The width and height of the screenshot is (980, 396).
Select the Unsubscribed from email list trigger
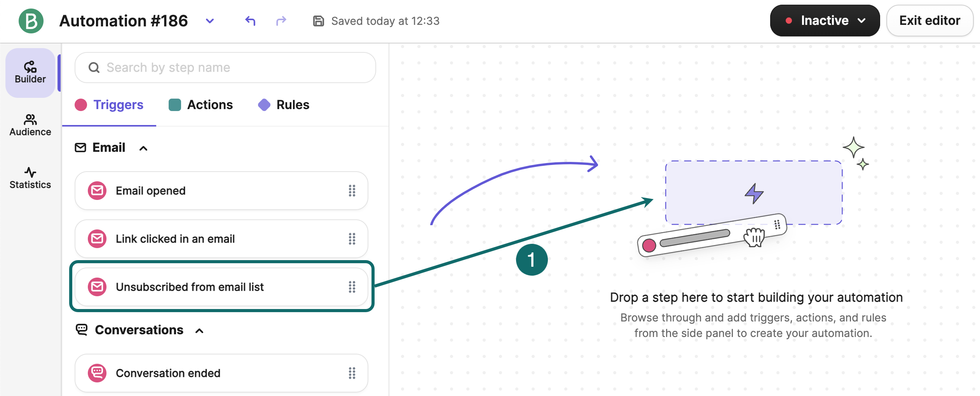pyautogui.click(x=190, y=287)
